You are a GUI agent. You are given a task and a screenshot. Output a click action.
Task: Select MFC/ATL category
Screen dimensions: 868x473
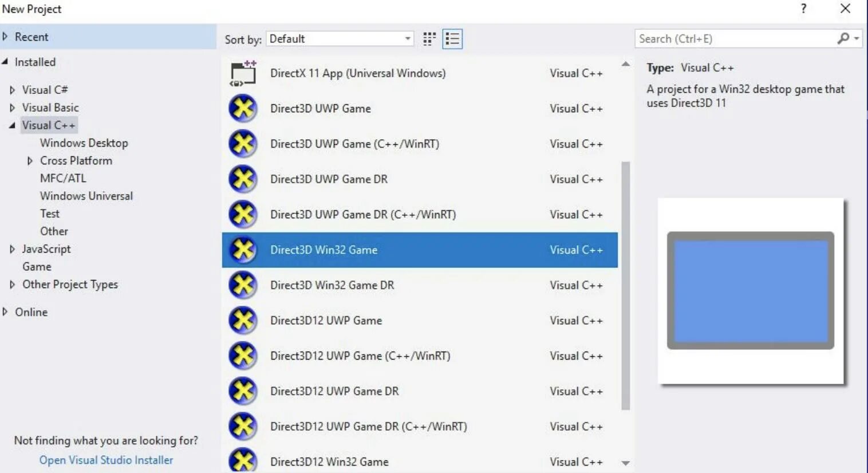click(63, 178)
